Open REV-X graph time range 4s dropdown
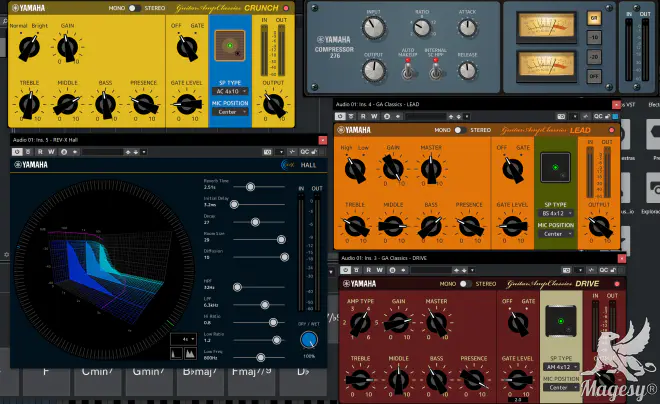The image size is (660, 404). (183, 339)
